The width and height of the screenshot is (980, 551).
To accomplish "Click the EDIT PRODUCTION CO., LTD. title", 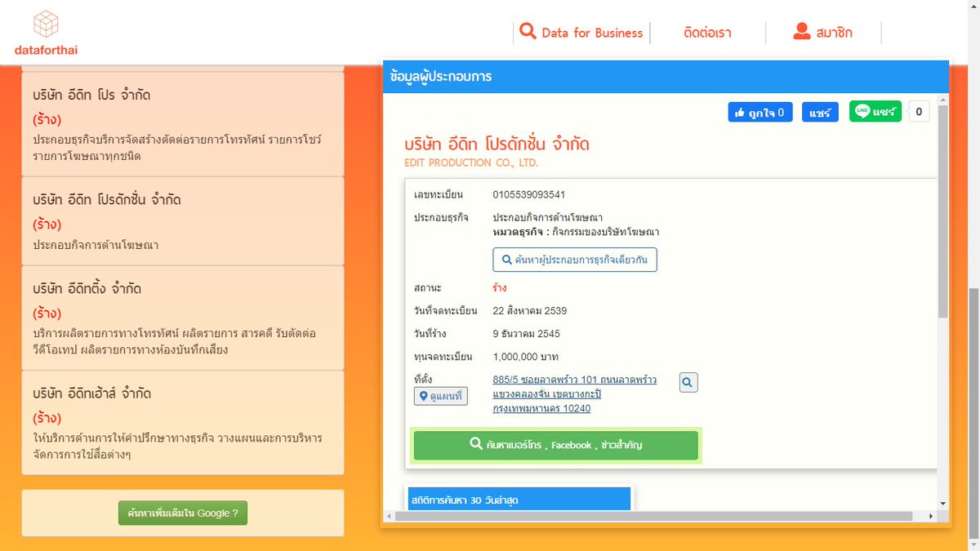I will click(471, 163).
